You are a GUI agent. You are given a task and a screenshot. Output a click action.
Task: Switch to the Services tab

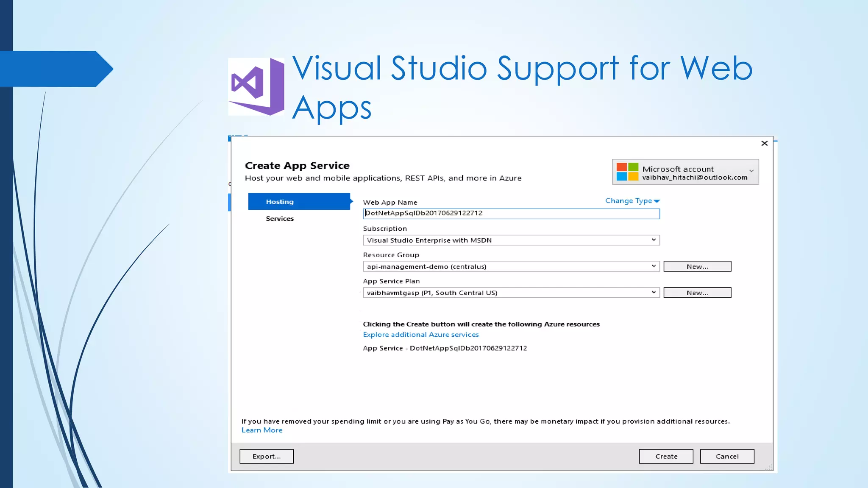280,219
